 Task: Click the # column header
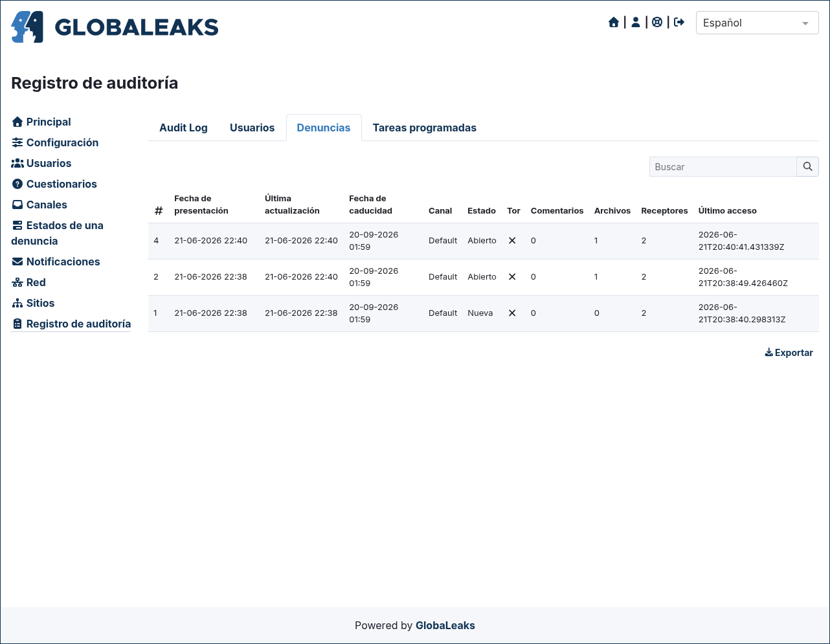(x=159, y=211)
